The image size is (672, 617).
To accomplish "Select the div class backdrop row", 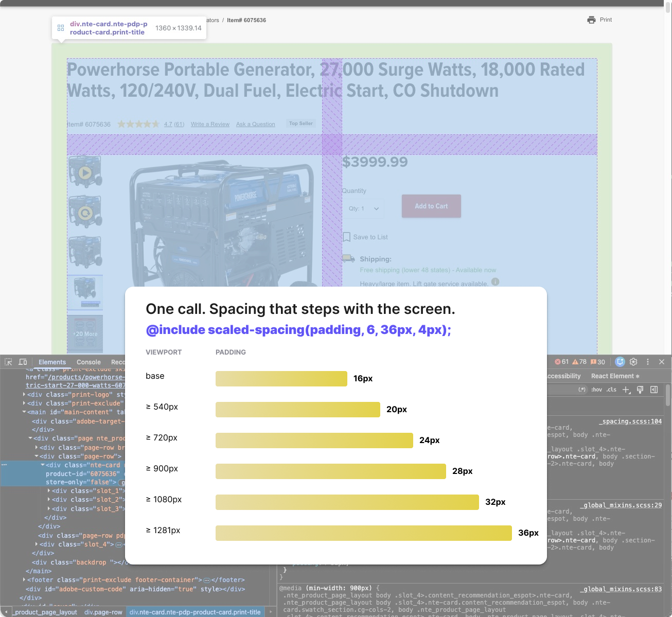I will click(x=77, y=562).
